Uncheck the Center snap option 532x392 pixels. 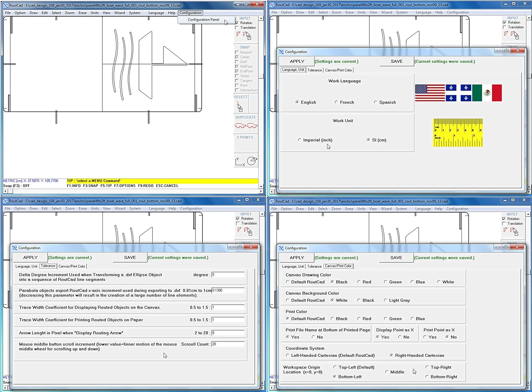coord(237,57)
